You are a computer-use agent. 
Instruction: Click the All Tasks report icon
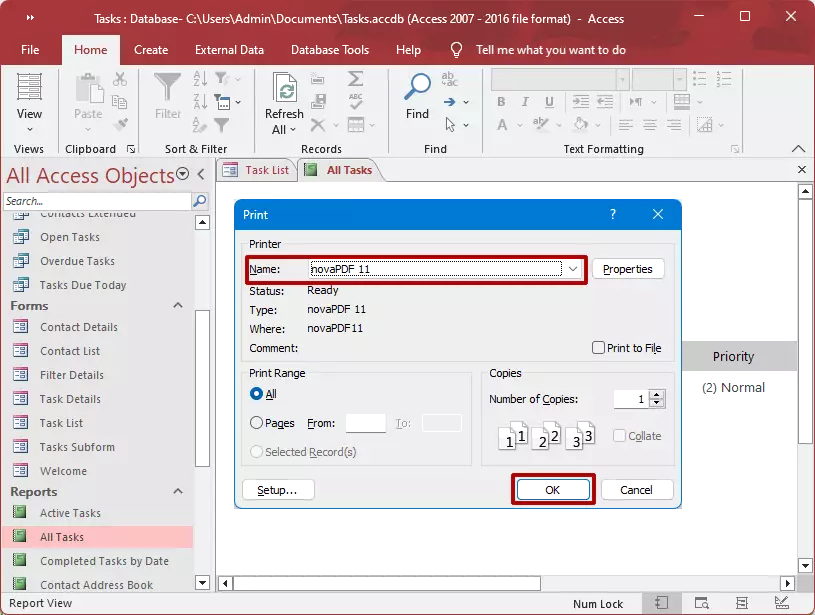coord(19,537)
